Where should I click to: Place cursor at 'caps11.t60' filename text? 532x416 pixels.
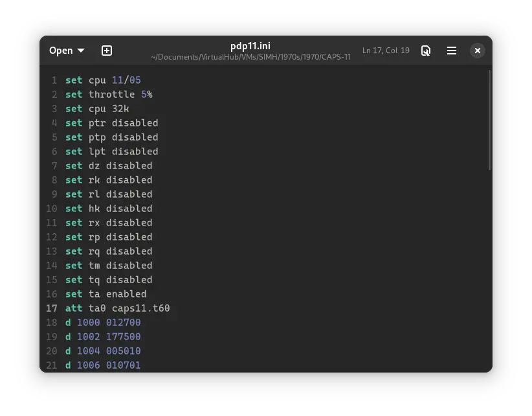[x=140, y=308]
